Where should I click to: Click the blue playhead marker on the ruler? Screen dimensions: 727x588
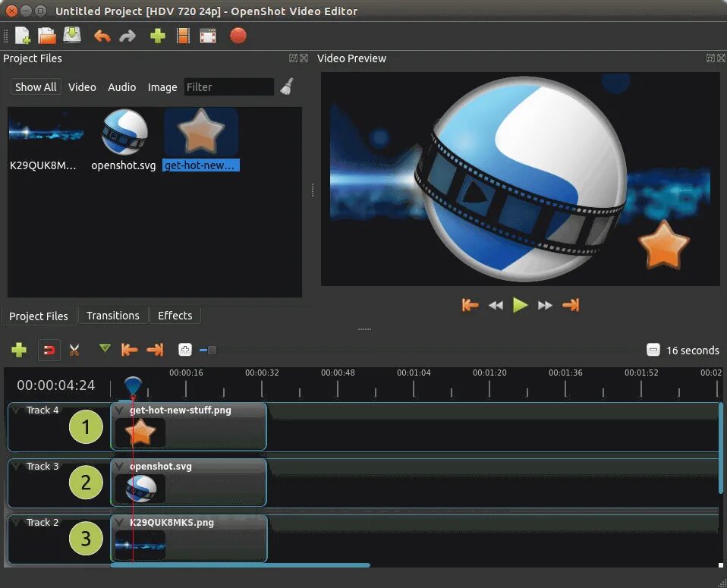[x=133, y=386]
